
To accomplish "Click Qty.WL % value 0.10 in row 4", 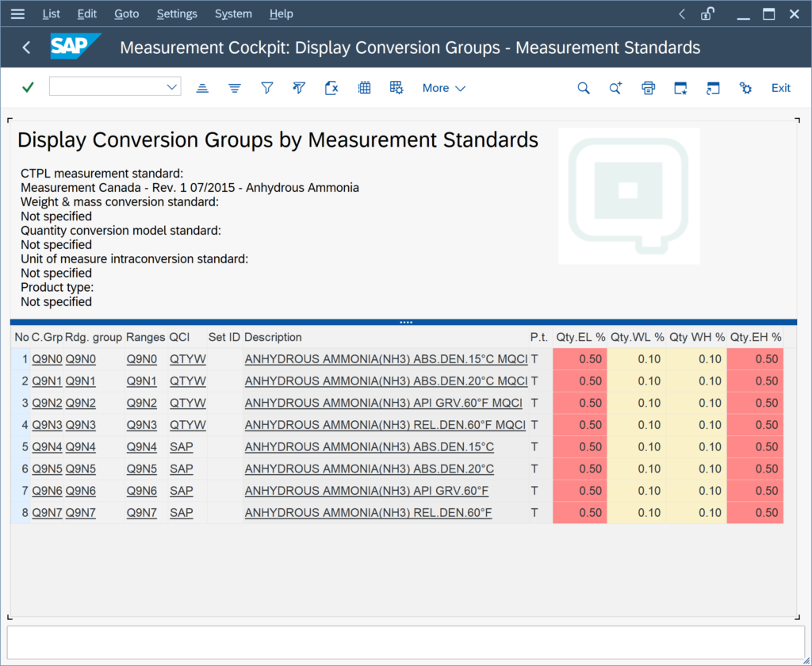I will [637, 425].
